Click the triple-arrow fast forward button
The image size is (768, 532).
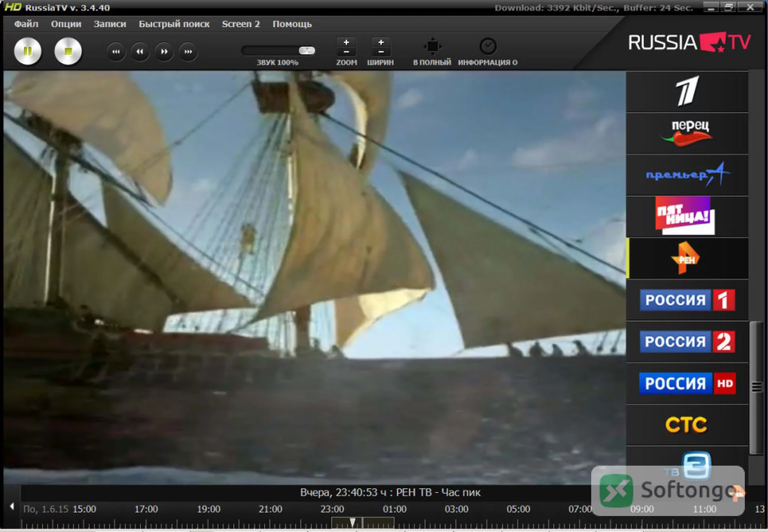(188, 52)
